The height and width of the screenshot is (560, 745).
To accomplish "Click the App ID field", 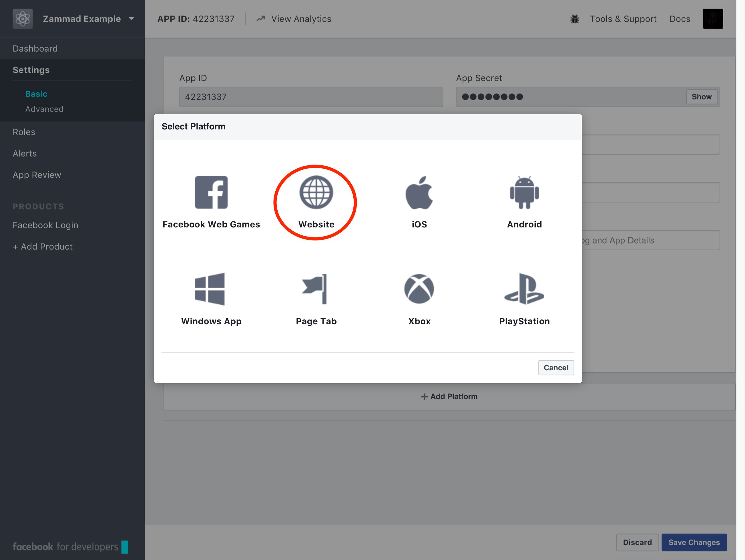I will click(x=311, y=97).
